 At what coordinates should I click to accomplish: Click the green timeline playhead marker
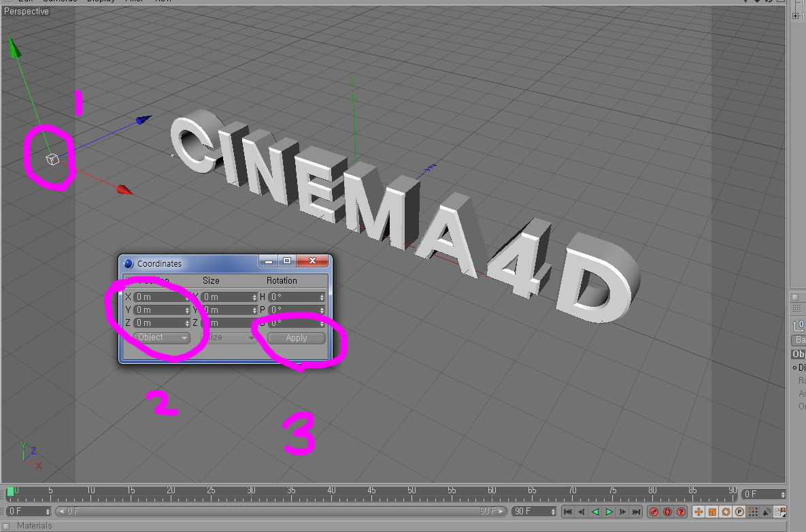point(10,492)
